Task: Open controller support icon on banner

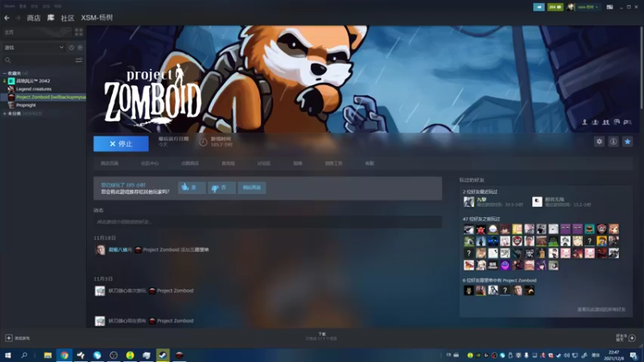Action: click(627, 122)
